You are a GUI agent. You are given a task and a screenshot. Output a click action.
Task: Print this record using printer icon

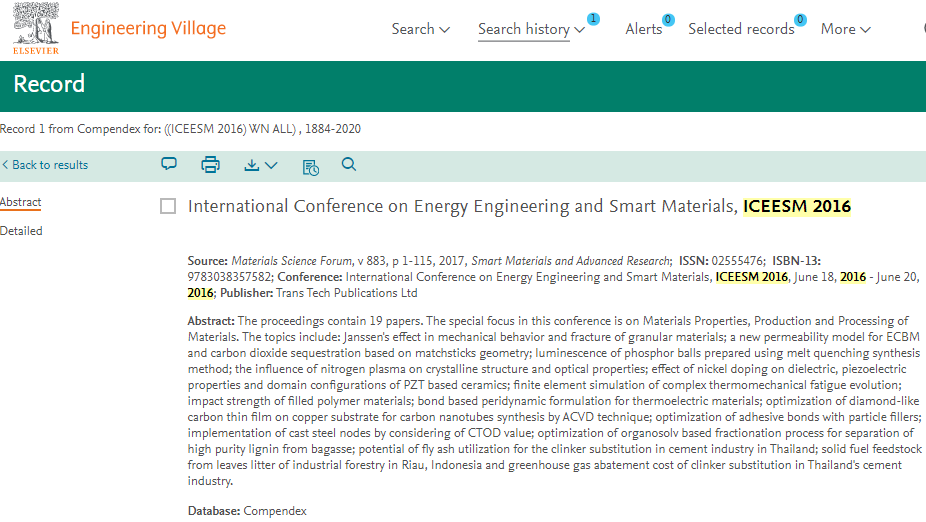click(210, 165)
